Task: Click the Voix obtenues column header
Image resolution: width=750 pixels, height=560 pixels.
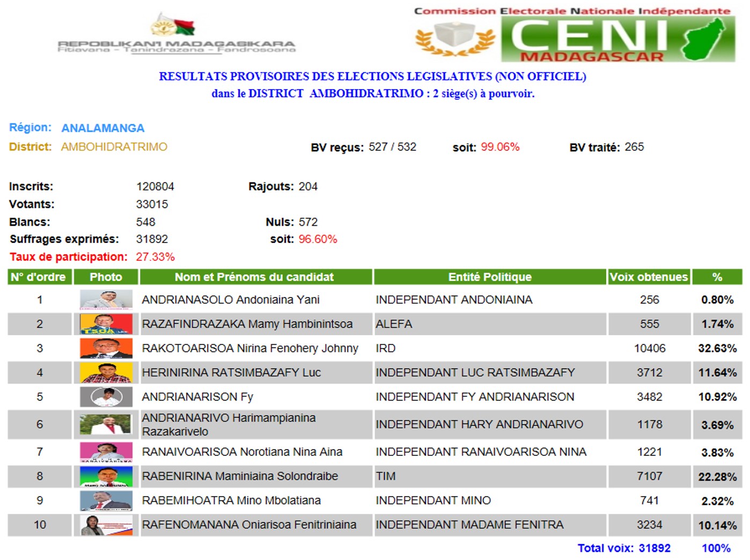Action: [x=649, y=277]
